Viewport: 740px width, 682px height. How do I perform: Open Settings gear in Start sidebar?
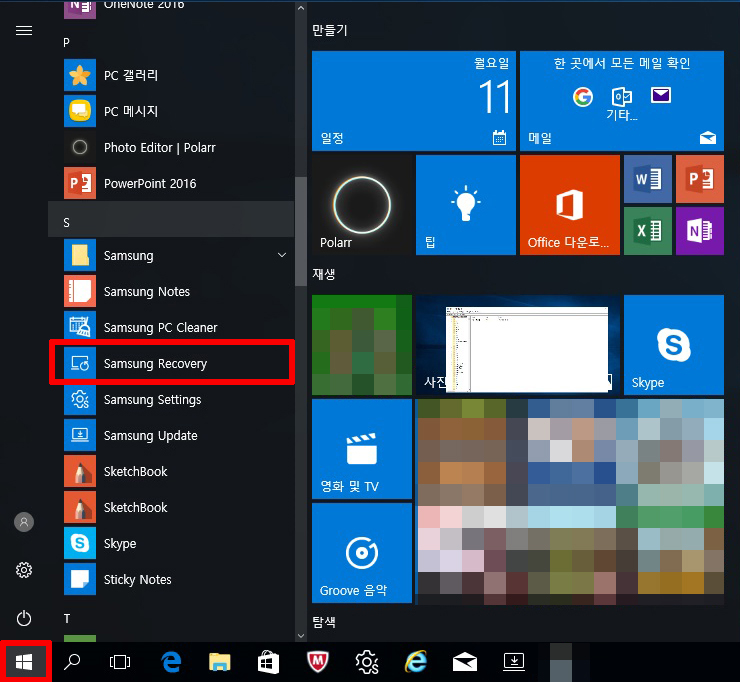click(x=24, y=570)
